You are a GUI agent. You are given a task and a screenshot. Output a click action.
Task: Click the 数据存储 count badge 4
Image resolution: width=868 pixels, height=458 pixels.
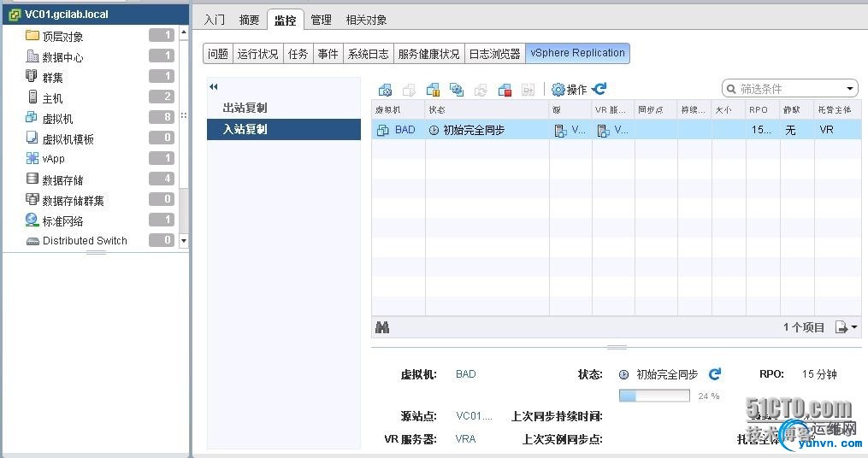coord(162,178)
